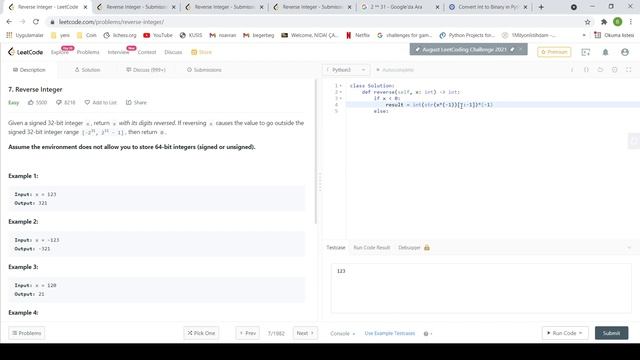
Task: Collapse code fold arrow on line 3
Action: click(x=341, y=98)
